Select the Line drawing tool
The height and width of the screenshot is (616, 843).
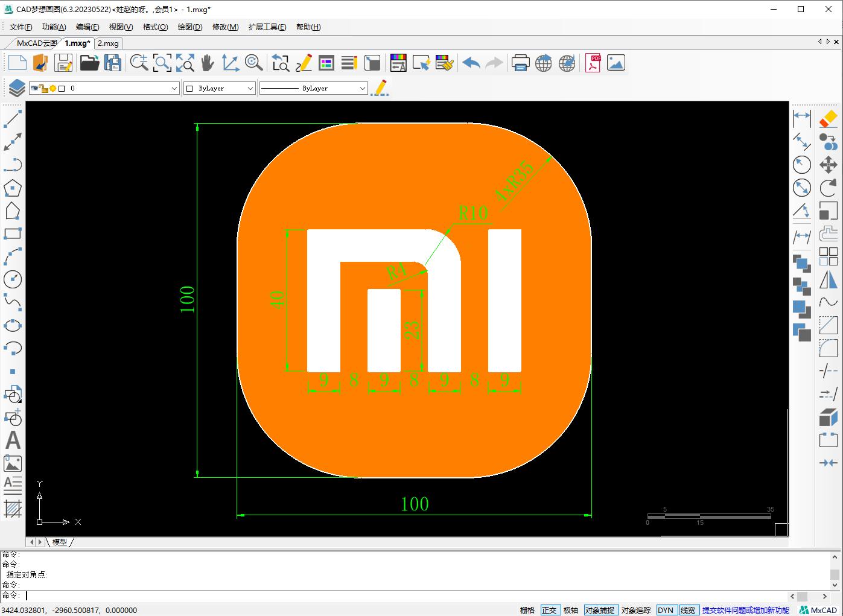(x=13, y=119)
